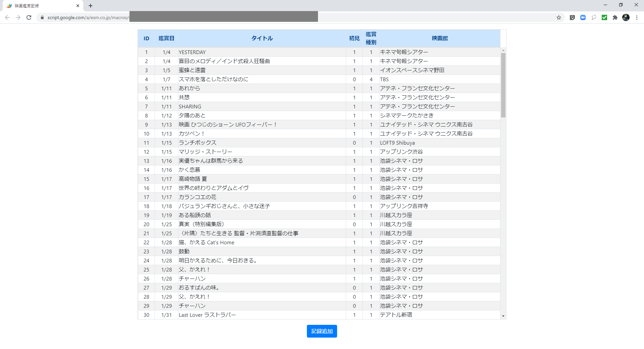Click inside the address bar
The image size is (644, 349).
[235, 17]
